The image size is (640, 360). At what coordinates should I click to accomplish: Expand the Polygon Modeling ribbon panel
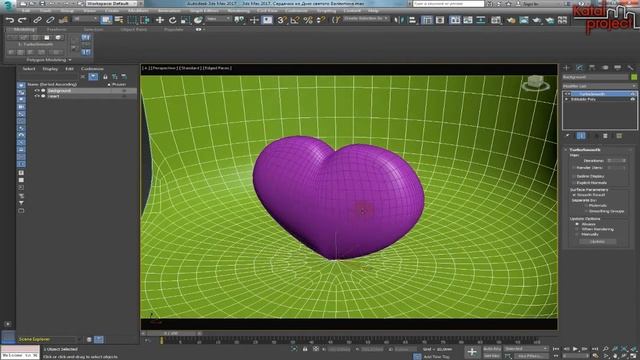tap(49, 60)
